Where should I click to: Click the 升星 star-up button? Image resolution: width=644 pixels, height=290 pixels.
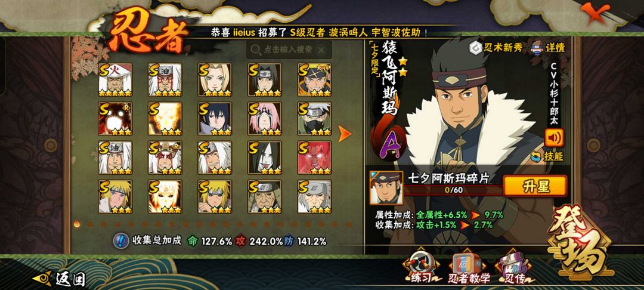(535, 186)
